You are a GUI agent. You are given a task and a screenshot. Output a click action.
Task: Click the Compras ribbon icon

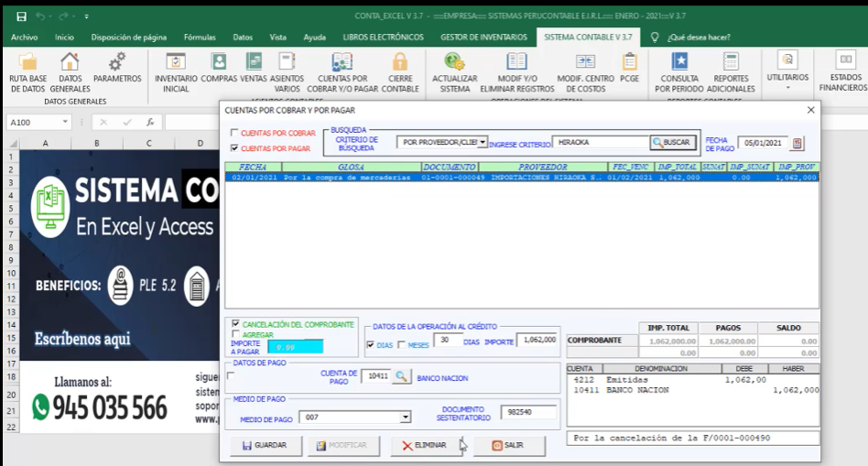[219, 62]
